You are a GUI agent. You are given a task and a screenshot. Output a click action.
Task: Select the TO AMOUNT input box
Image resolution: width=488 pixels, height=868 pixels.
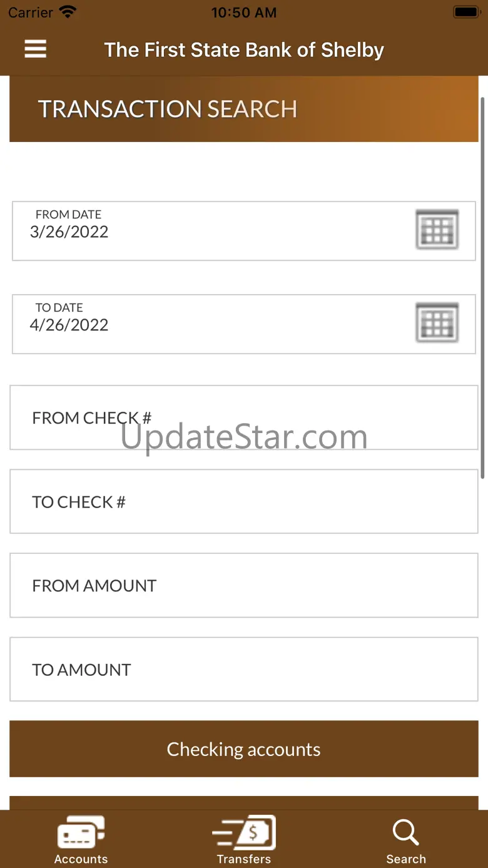244,669
